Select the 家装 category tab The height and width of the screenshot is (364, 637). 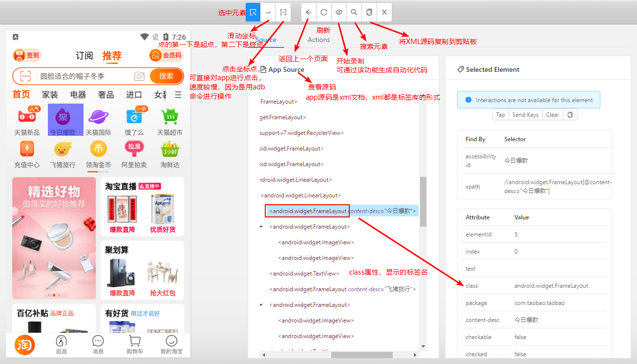50,95
